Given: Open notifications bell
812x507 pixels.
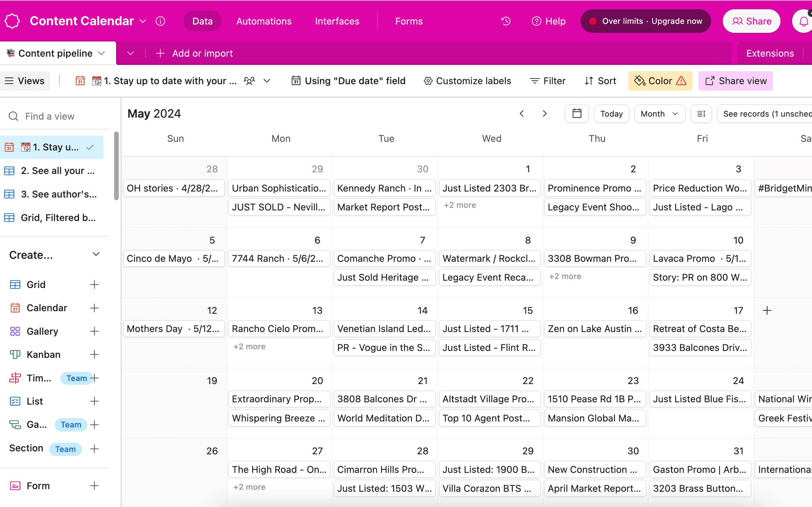Looking at the screenshot, I should point(803,22).
